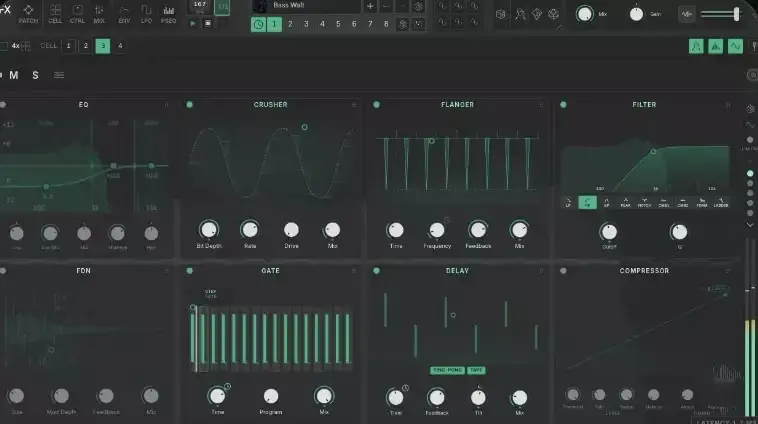Viewport: 758px width, 424px height.
Task: Click the cube randomize icon
Action: [501, 15]
